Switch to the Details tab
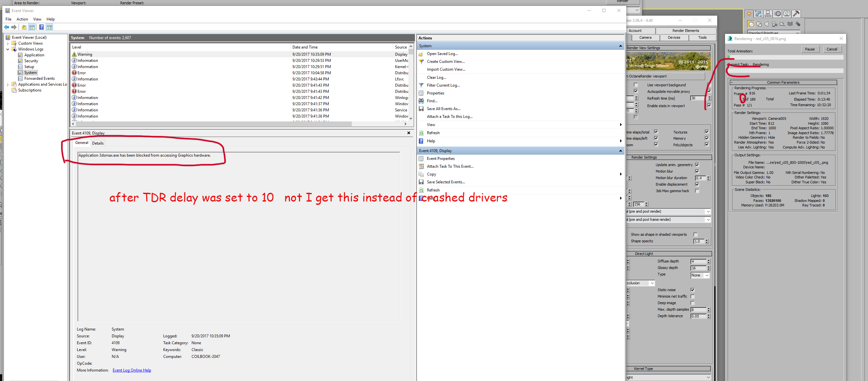This screenshot has height=381, width=868. tap(98, 143)
